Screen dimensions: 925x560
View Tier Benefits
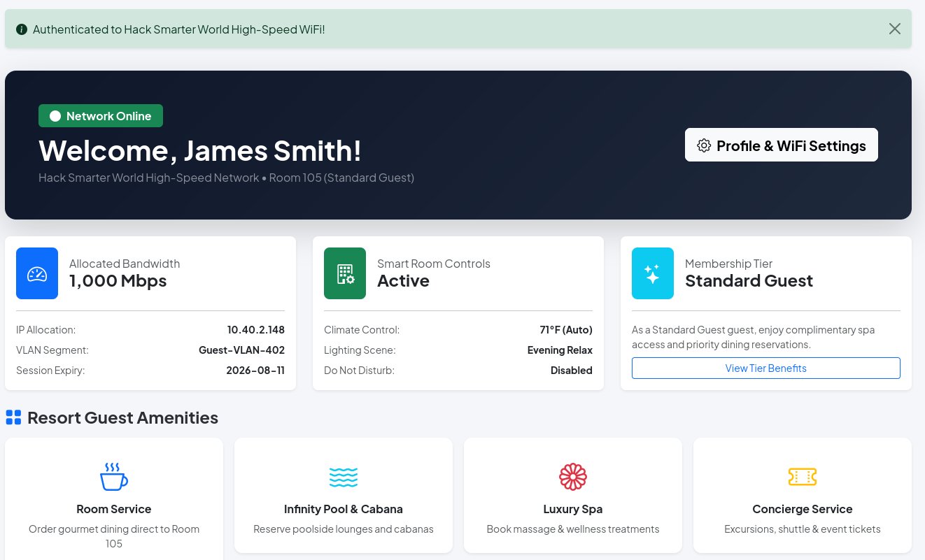click(766, 368)
